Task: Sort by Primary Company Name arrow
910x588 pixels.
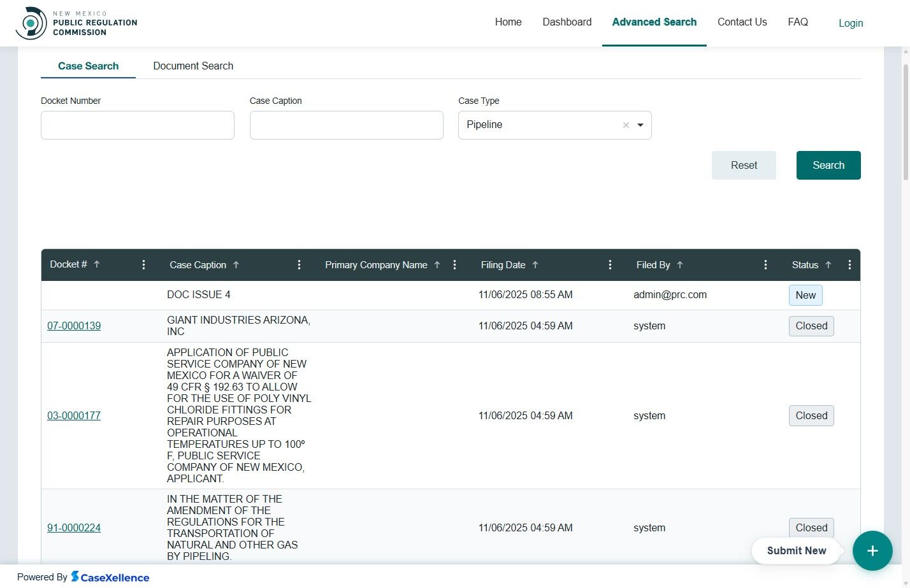Action: (x=437, y=265)
